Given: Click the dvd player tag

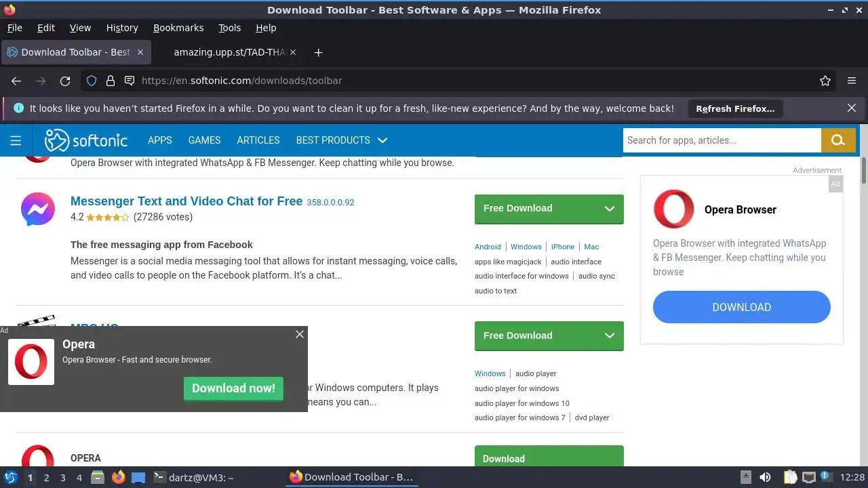Looking at the screenshot, I should 592,418.
